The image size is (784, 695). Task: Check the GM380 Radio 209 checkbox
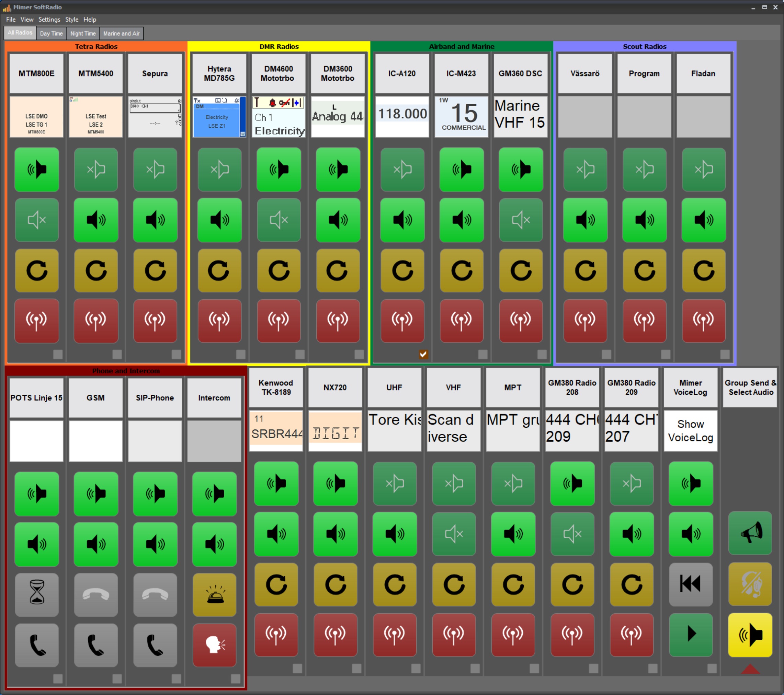coord(653,669)
